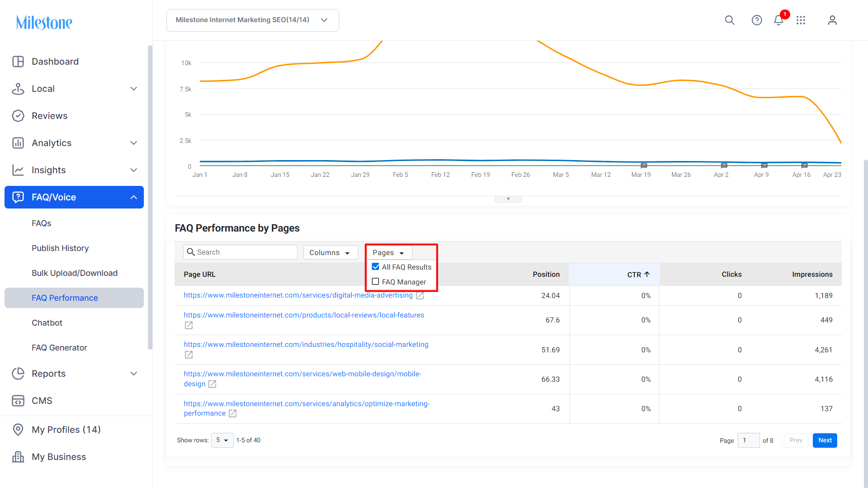Screen dimensions: 868x488
Task: Sort by CTR ascending arrow
Action: point(647,274)
